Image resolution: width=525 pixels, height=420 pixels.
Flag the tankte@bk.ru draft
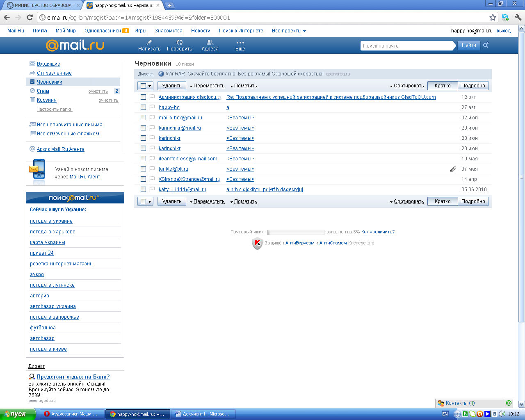point(152,169)
